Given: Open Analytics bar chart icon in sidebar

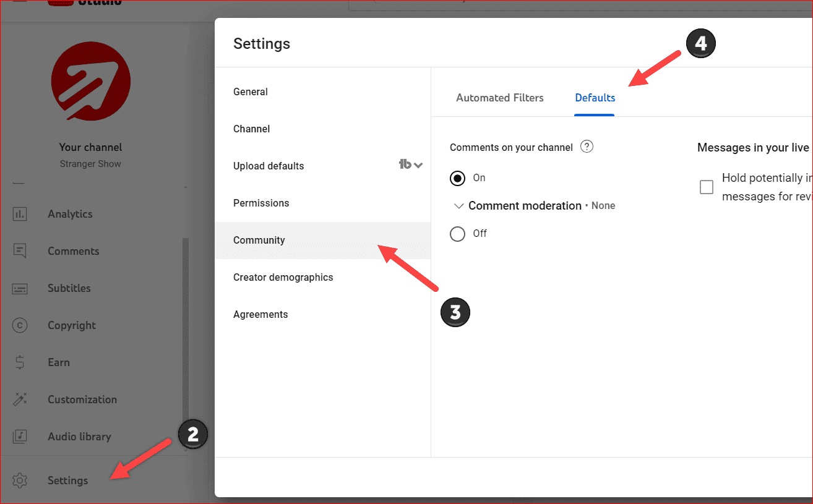Looking at the screenshot, I should [20, 214].
